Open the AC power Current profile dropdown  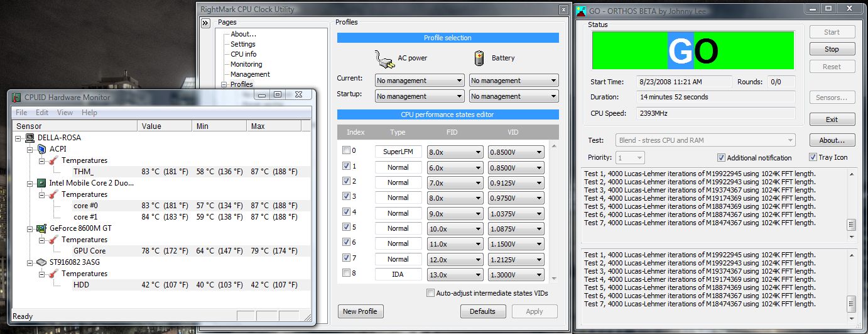(x=420, y=81)
